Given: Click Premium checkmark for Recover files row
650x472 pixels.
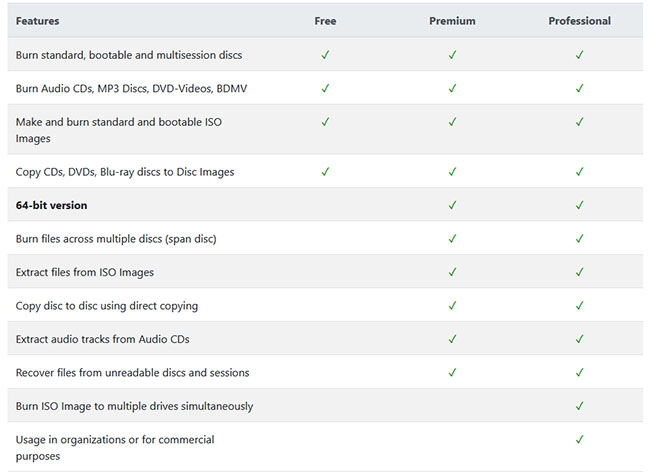Looking at the screenshot, I should click(x=452, y=373).
